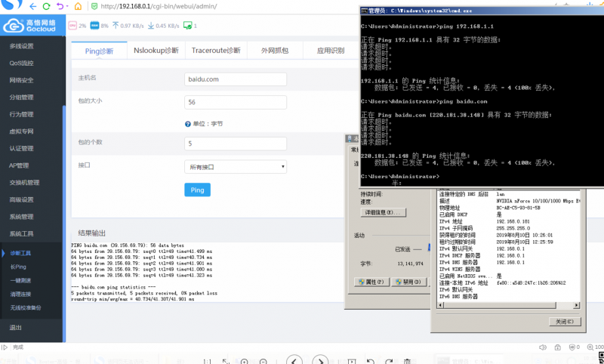Open 分组管理 in the sidebar
604x364 pixels.
tap(22, 97)
